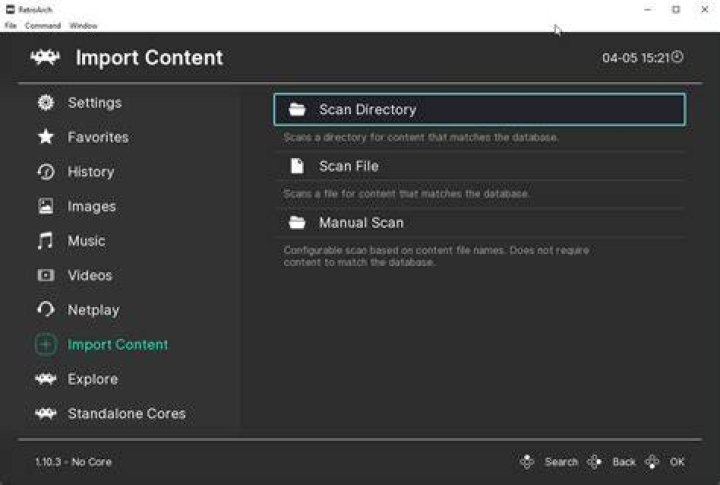Viewport: 720px width, 485px height.
Task: Click the RetroArch logo beside Import Content header
Action: pyautogui.click(x=45, y=57)
